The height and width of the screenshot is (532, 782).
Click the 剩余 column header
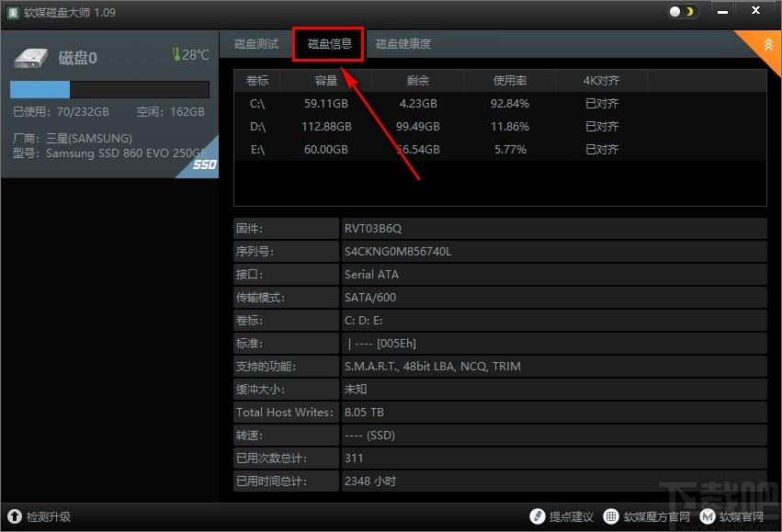click(x=418, y=81)
